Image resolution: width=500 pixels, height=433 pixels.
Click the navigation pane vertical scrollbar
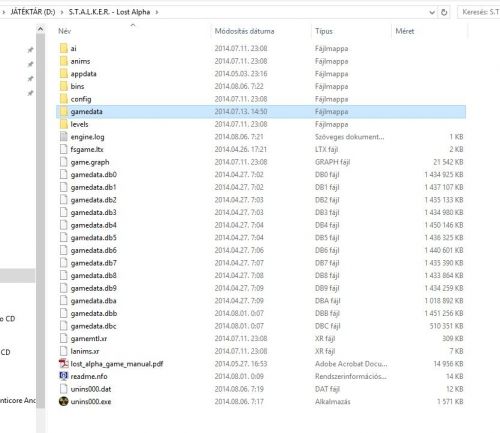click(40, 221)
